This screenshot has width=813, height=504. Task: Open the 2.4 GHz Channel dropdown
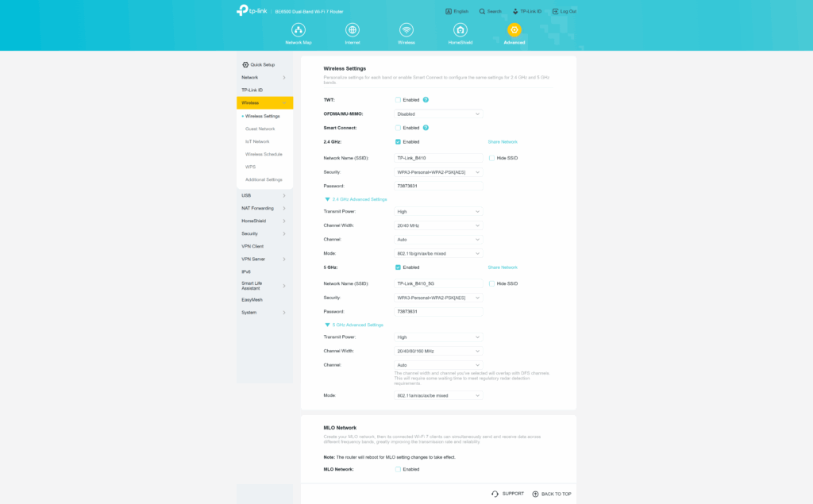coord(438,240)
